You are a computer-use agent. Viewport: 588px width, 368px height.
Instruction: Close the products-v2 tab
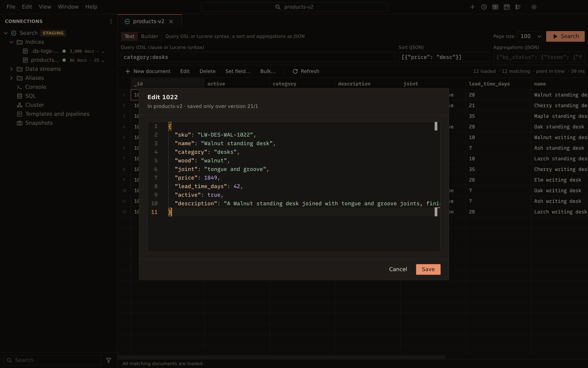[171, 22]
